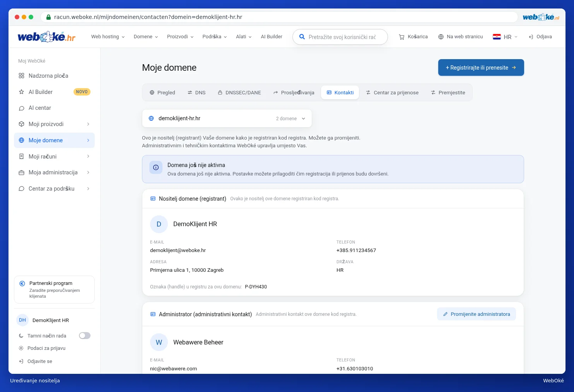Toggle the Tamni način rada switch
The width and height of the screenshot is (574, 392).
(85, 336)
